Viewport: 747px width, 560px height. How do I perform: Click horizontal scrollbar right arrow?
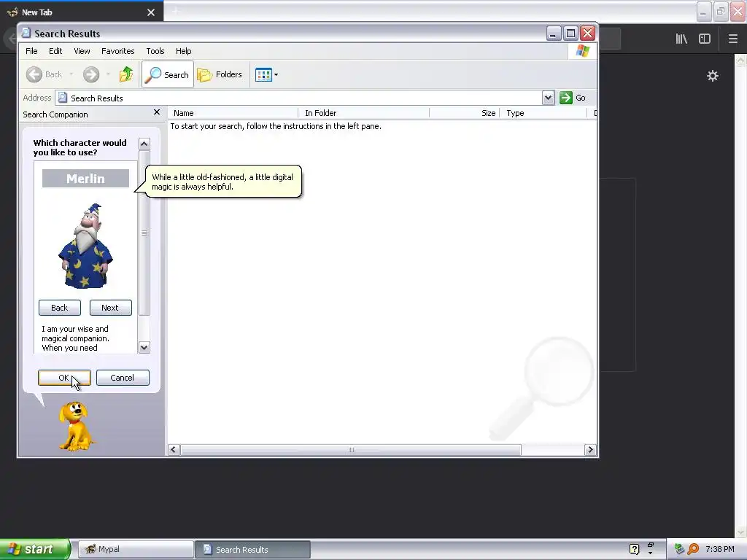[x=590, y=449]
